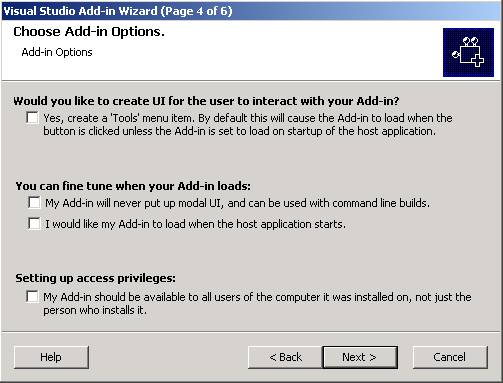Check the load when host application starts box
This screenshot has width=503, height=383.
tap(34, 223)
